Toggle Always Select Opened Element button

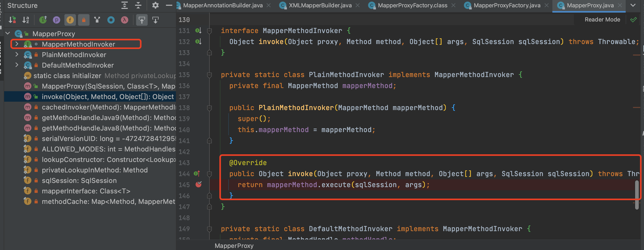point(142,20)
